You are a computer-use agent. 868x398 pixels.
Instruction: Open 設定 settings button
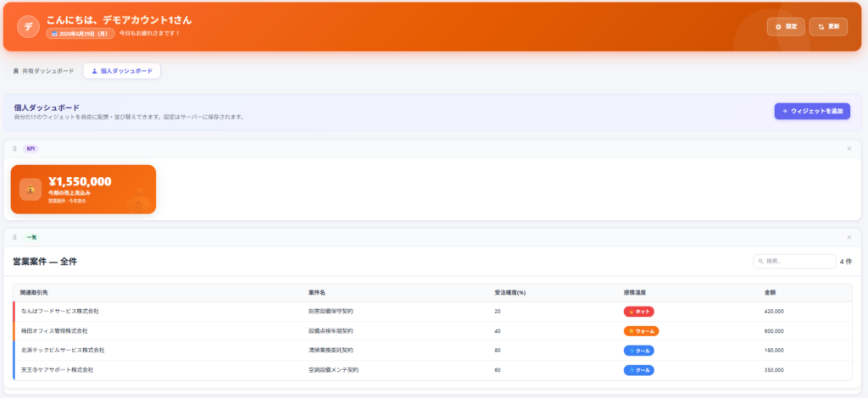[x=786, y=26]
